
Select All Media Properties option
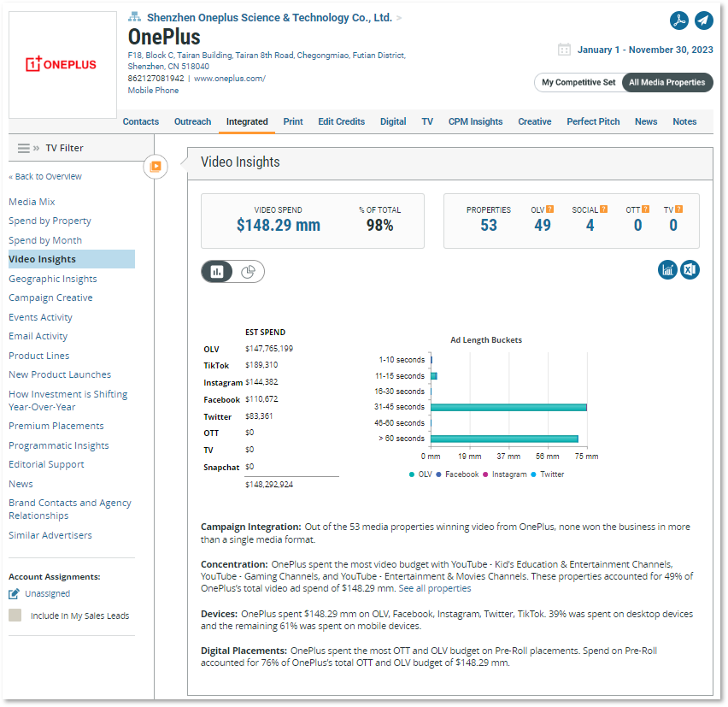[667, 82]
